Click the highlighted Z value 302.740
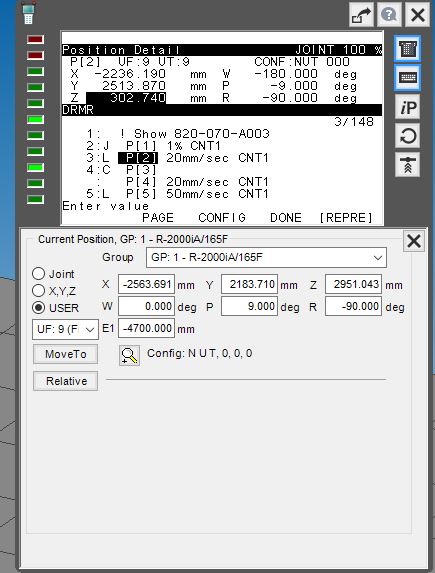This screenshot has width=435, height=573. (x=126, y=98)
